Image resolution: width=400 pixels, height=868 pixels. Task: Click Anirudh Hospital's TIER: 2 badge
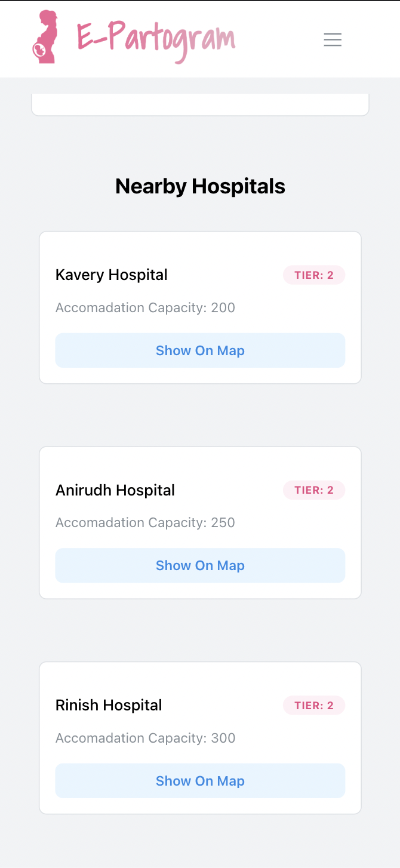pyautogui.click(x=314, y=490)
